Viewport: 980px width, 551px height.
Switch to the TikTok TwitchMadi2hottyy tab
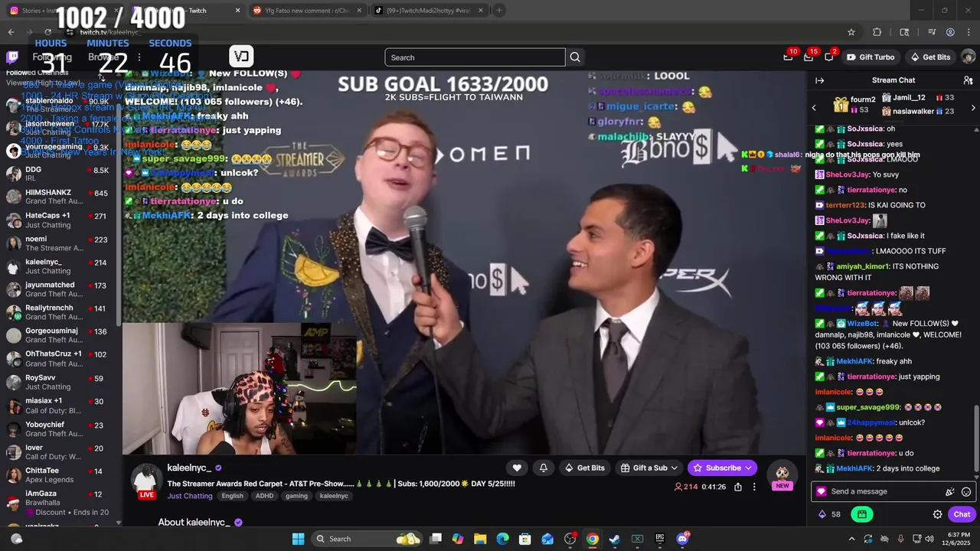point(429,10)
